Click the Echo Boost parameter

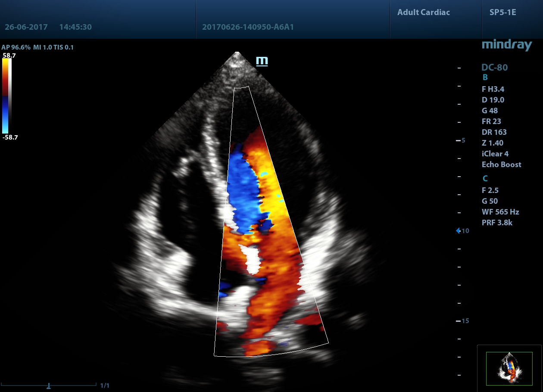[501, 165]
